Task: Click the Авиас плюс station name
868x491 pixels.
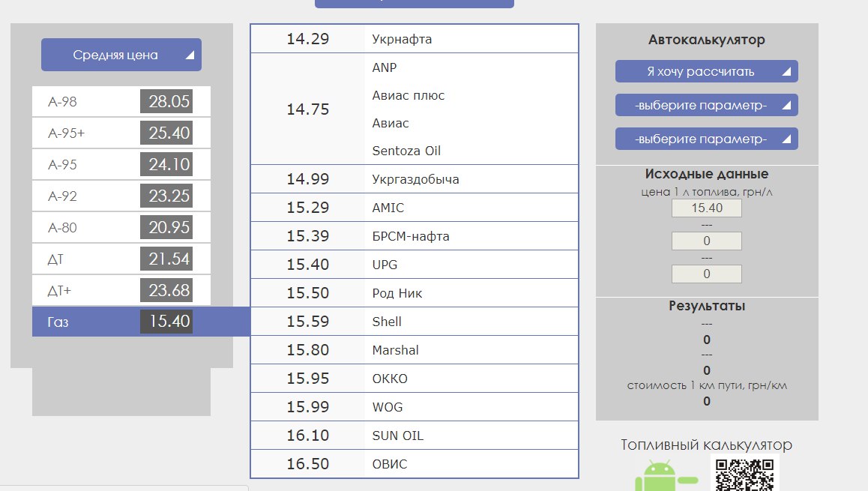Action: tap(408, 95)
